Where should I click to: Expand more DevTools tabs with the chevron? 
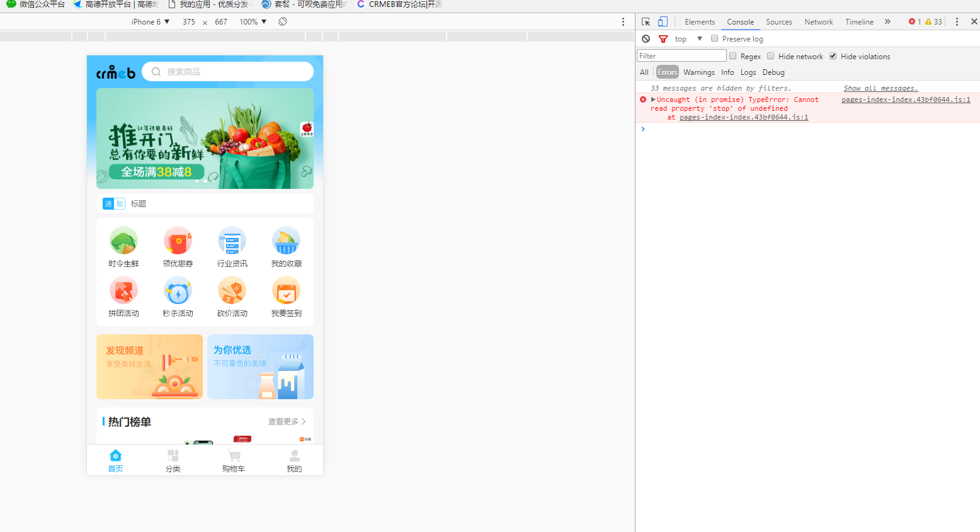click(887, 21)
